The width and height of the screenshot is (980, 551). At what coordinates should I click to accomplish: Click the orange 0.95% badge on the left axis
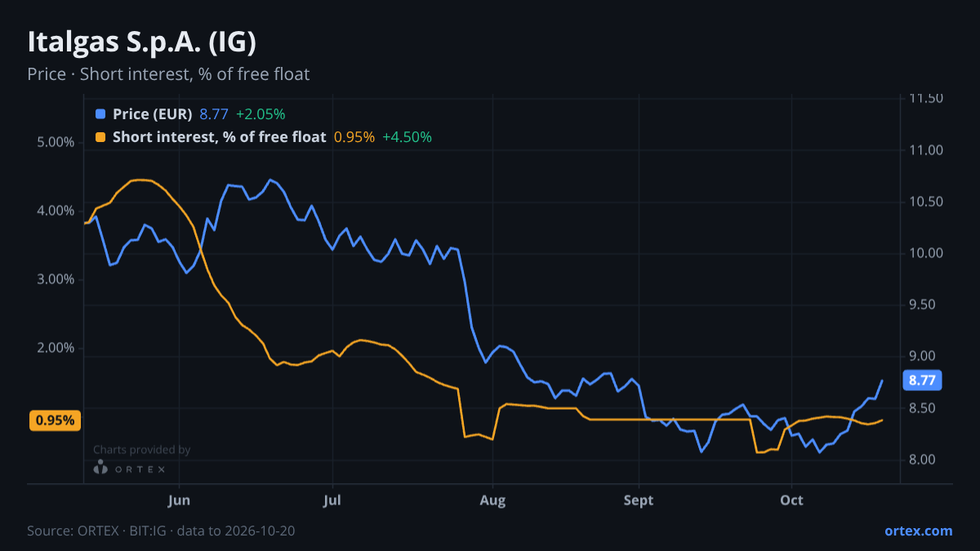56,421
